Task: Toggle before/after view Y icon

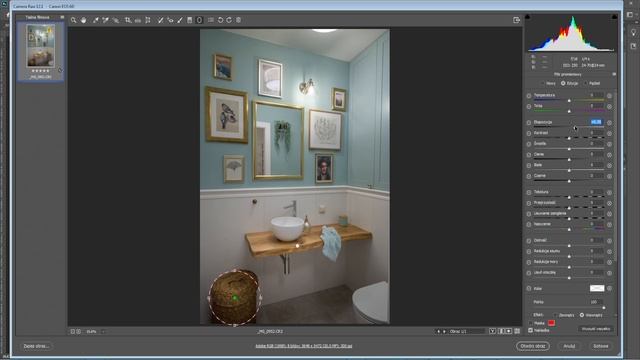Action: click(x=493, y=331)
